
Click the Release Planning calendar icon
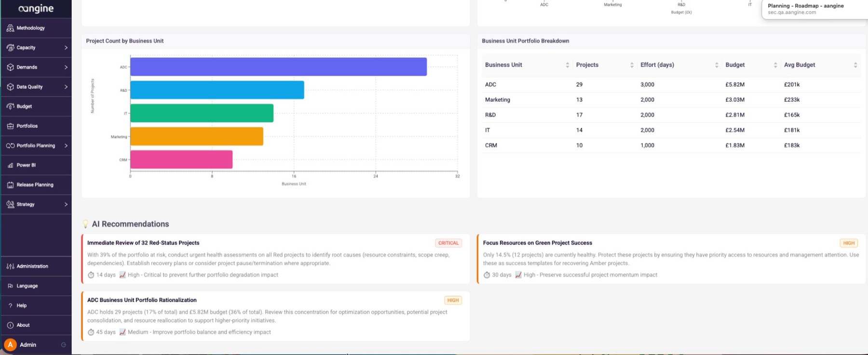point(10,185)
